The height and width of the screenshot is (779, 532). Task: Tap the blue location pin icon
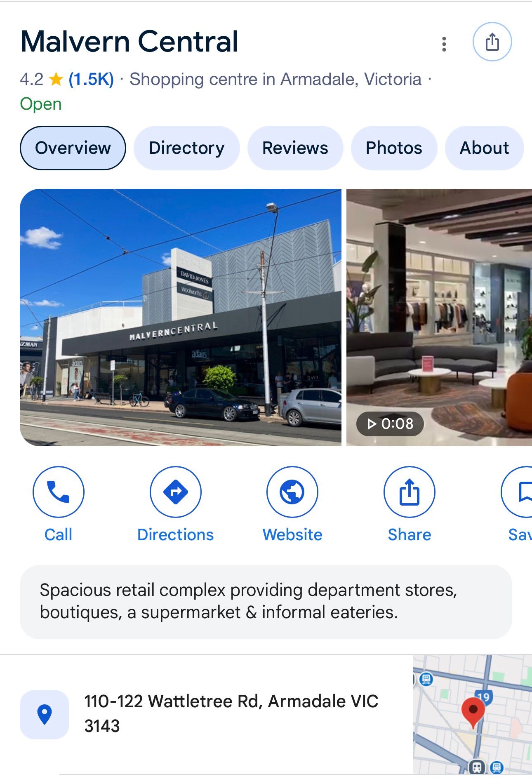pos(45,714)
